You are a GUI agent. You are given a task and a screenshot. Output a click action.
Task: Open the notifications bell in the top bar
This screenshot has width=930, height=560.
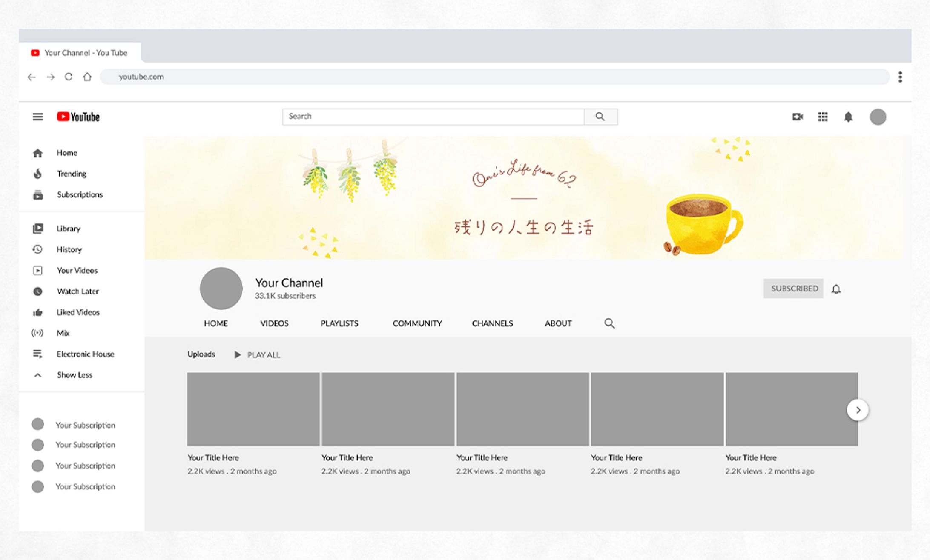pos(848,117)
